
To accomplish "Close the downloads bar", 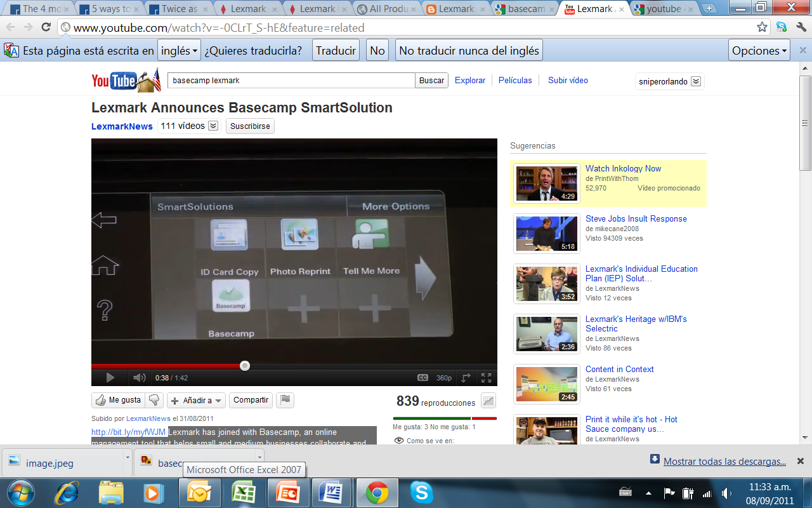I will (x=801, y=462).
